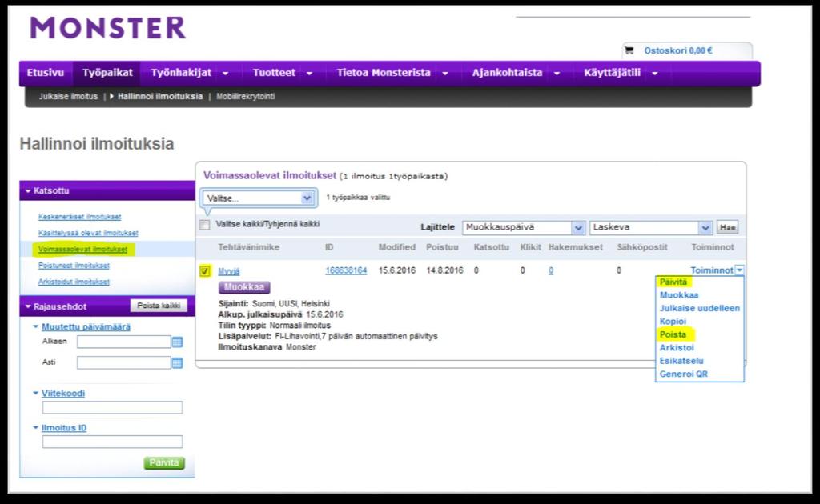This screenshot has width=820, height=504.
Task: Open the Myyjä job title link
Action: pos(228,271)
